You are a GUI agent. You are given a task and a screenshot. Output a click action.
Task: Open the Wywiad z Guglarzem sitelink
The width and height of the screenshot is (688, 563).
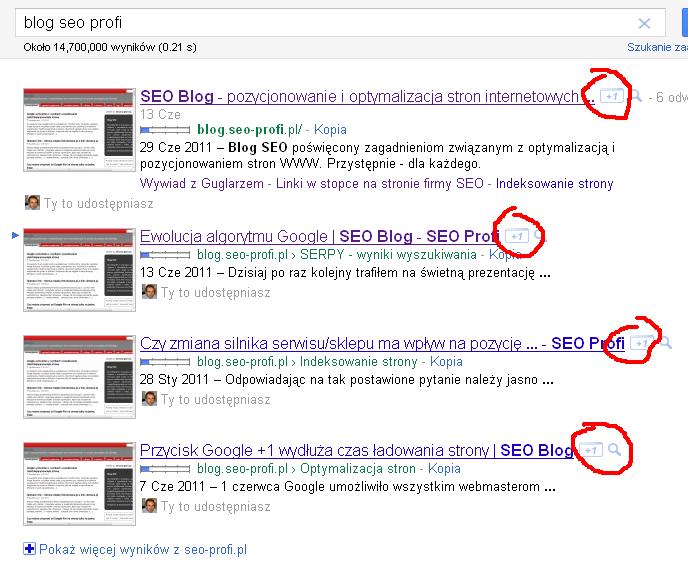click(202, 183)
